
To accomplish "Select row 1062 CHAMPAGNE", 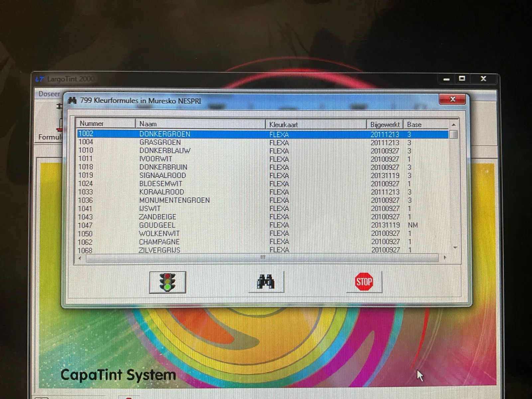I will [x=263, y=242].
